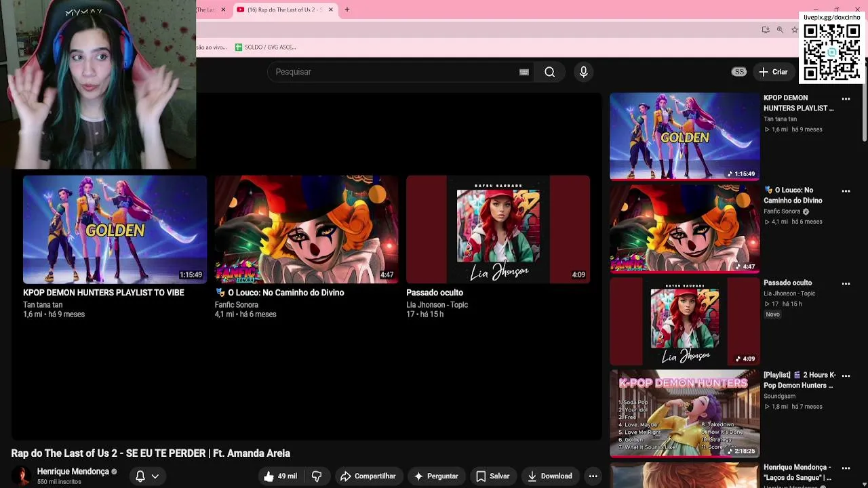This screenshot has width=868, height=488.
Task: Open sidebar GOLDEN playlist thumbnail
Action: coord(684,136)
